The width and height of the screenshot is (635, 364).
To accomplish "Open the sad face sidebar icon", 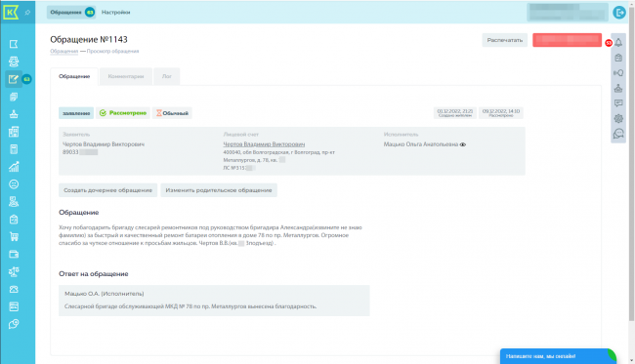I will 14,184.
